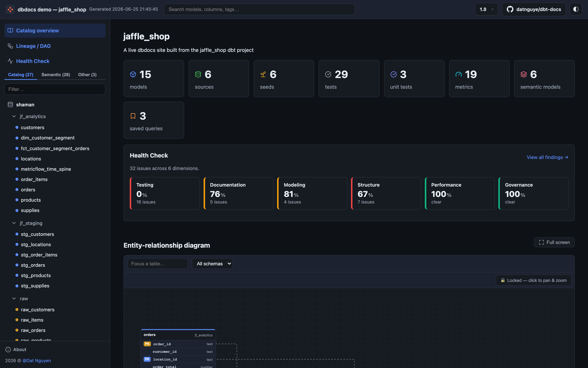The height and width of the screenshot is (368, 588).
Task: Click the GitHub octocat icon
Action: tap(510, 9)
